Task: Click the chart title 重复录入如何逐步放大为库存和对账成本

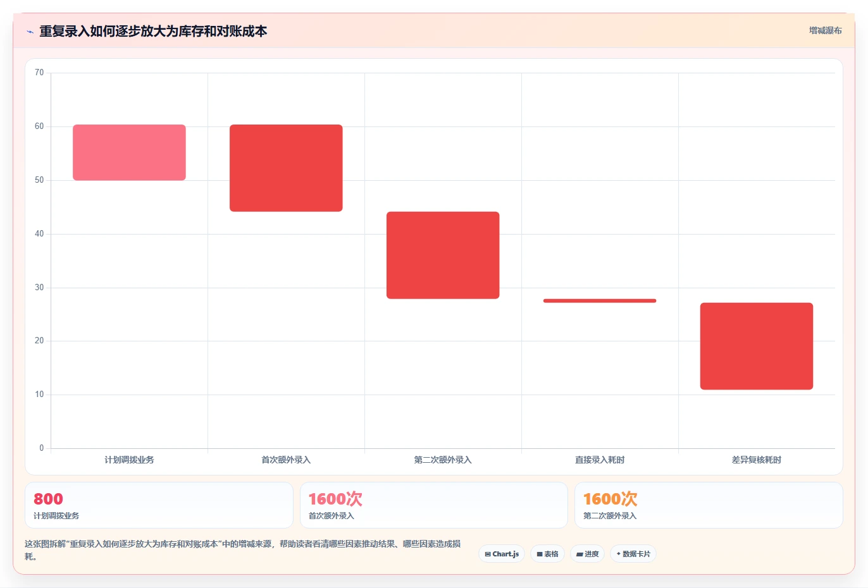Action: 153,32
